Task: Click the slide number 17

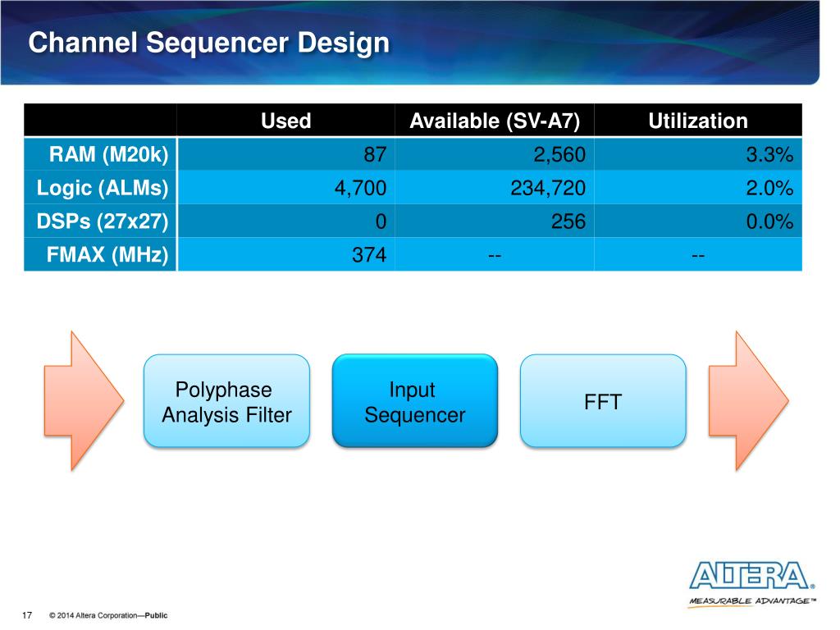Action: pos(27,615)
